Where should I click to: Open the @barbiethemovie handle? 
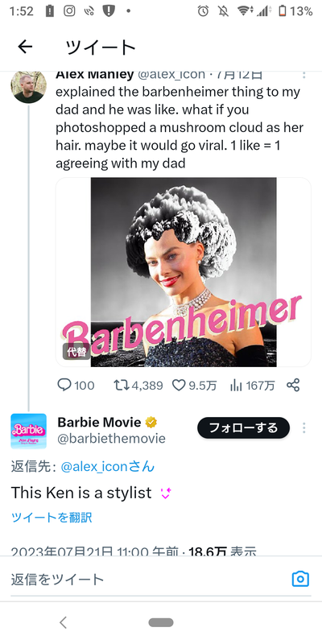(x=111, y=439)
